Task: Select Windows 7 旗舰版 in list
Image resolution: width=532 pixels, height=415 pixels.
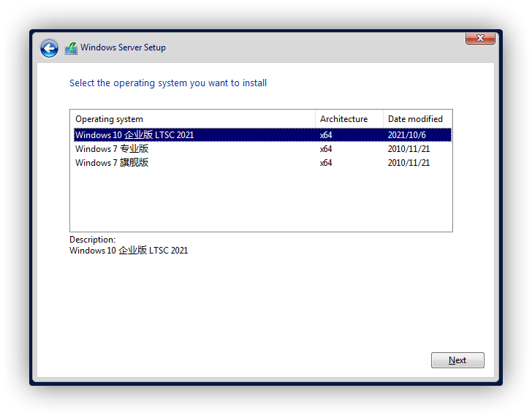Action: 262,162
